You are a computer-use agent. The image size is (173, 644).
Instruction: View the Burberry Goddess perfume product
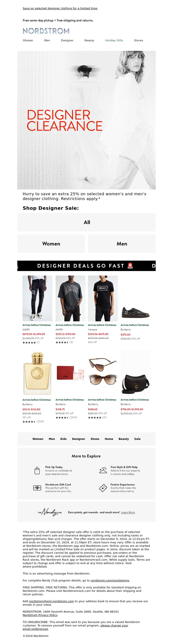(37, 373)
